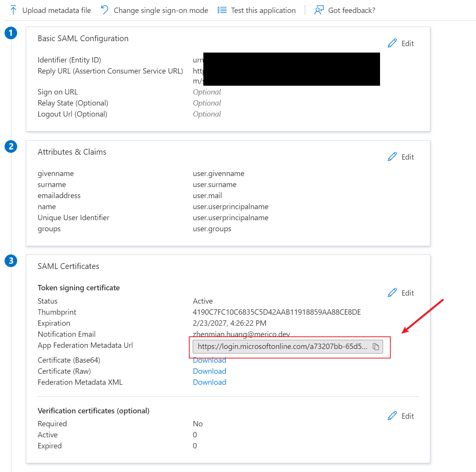
Task: Select Change single sign-on mode
Action: point(161,10)
